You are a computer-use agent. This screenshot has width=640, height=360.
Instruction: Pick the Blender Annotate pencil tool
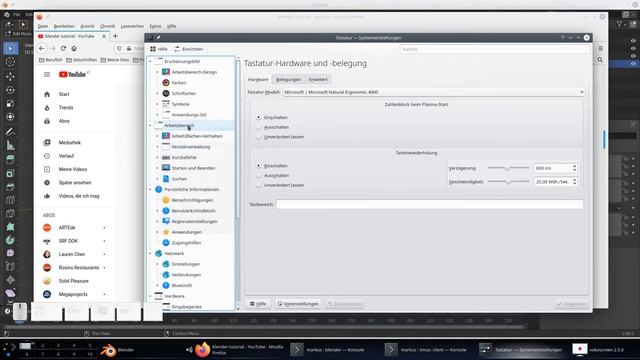[x=10, y=131]
